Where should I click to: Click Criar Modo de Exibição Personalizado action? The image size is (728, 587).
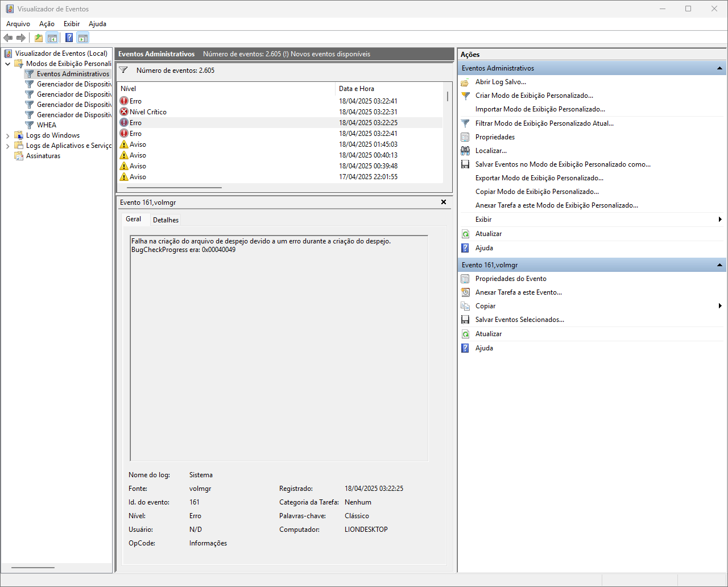534,96
